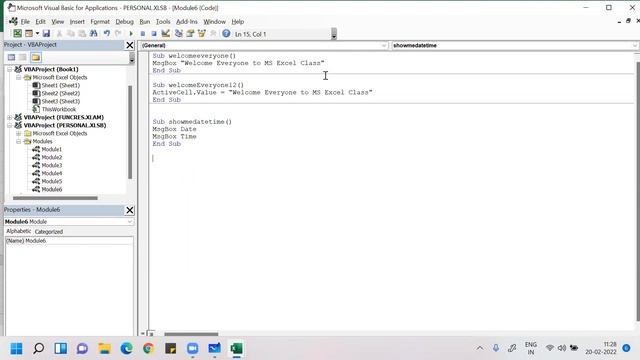The width and height of the screenshot is (640, 360).
Task: Click the Redo arrow icon
Action: pyautogui.click(x=118, y=34)
